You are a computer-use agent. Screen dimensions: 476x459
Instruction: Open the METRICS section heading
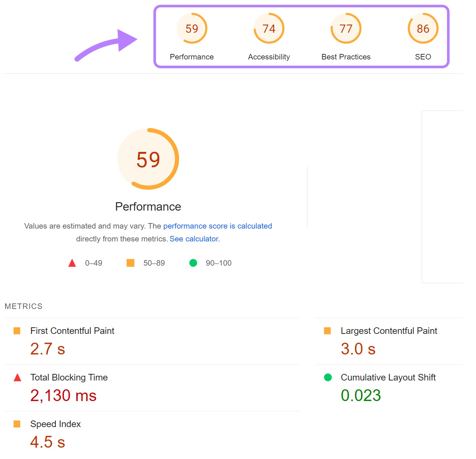[x=23, y=306]
